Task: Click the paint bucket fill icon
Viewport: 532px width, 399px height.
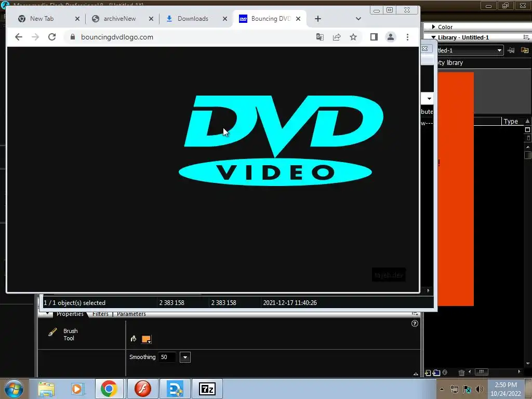Action: point(134,339)
